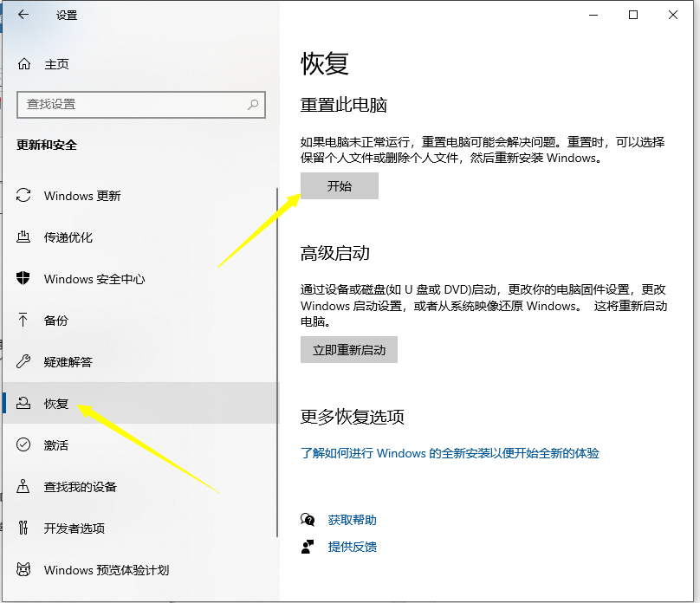Image resolution: width=700 pixels, height=603 pixels.
Task: Click the Backup upload arrow icon
Action: [24, 321]
